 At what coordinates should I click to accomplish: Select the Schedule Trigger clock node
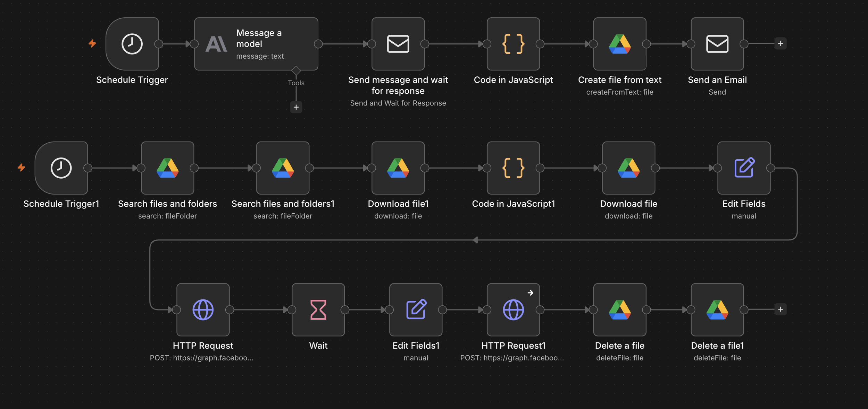(132, 44)
